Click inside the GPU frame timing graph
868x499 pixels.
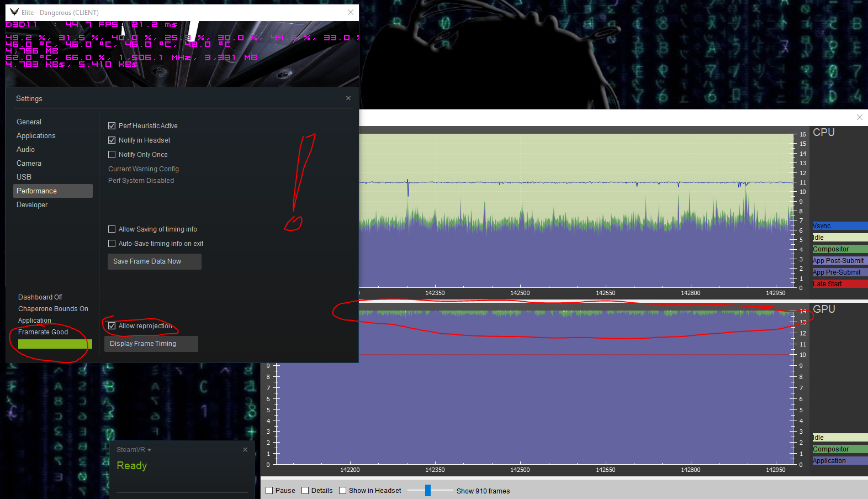point(535,387)
